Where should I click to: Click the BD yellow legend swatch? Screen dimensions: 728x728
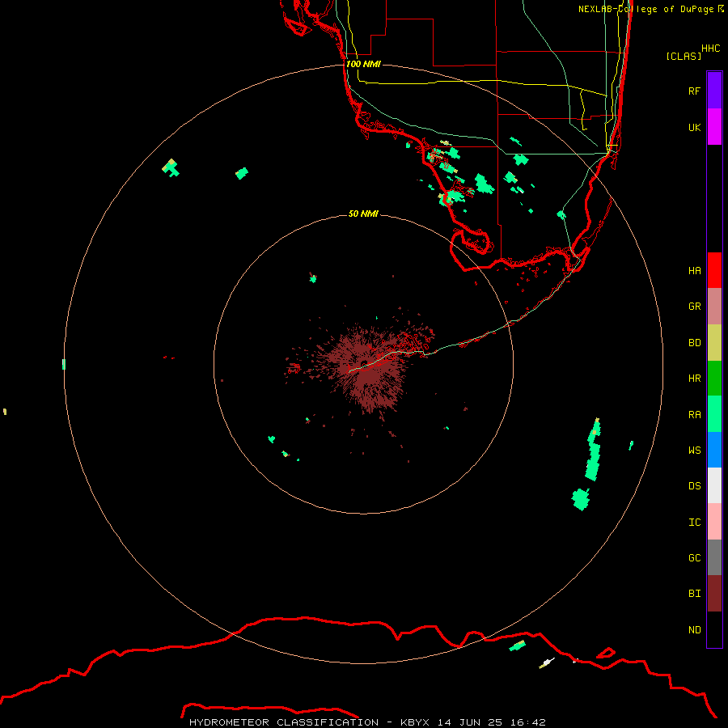pyautogui.click(x=714, y=343)
